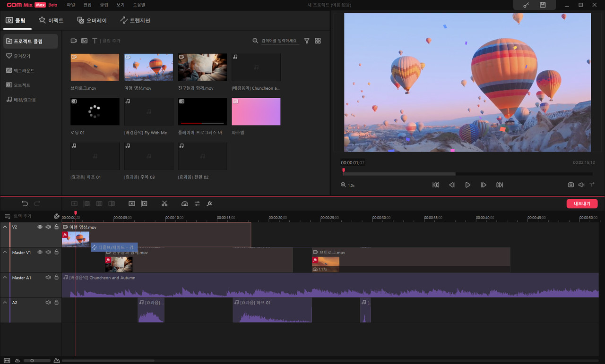Click the preview volume speaker icon

[581, 185]
